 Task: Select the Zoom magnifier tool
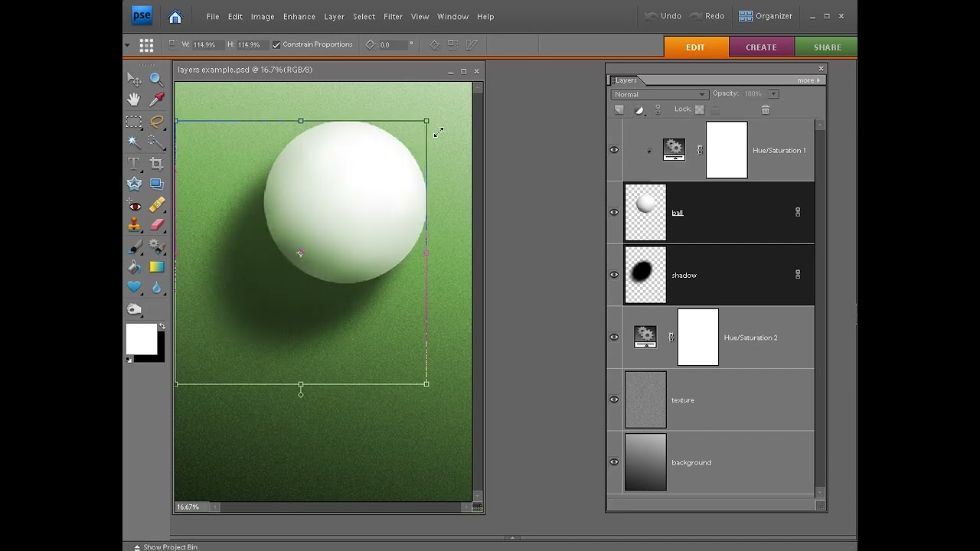(156, 80)
